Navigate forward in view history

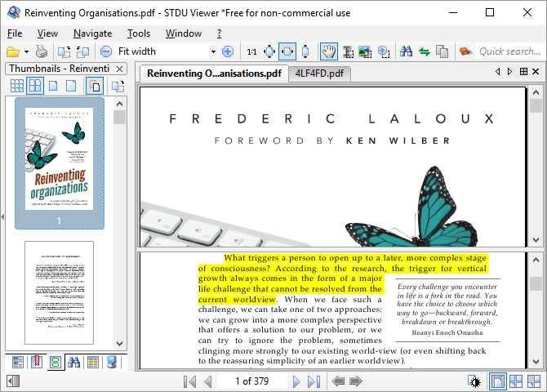pos(356,381)
